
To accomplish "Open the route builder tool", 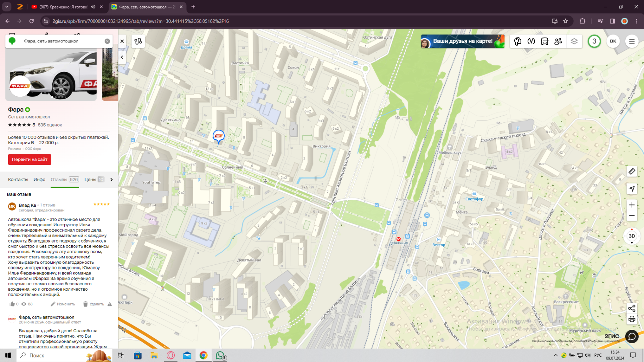I will (138, 41).
